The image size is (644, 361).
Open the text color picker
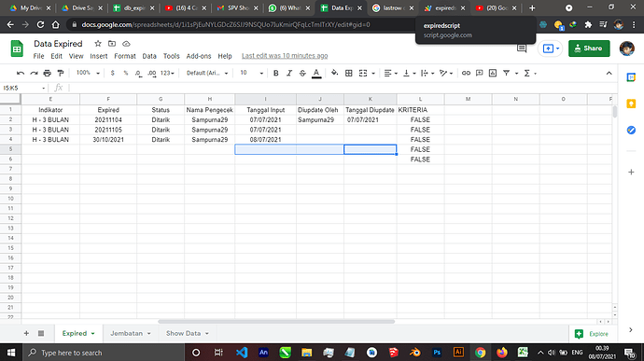[316, 73]
